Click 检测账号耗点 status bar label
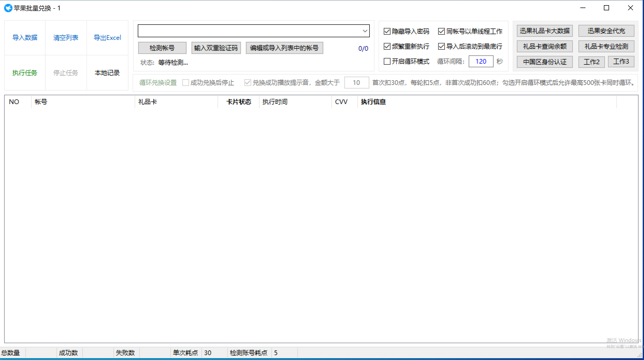The image size is (644, 360). pos(249,353)
